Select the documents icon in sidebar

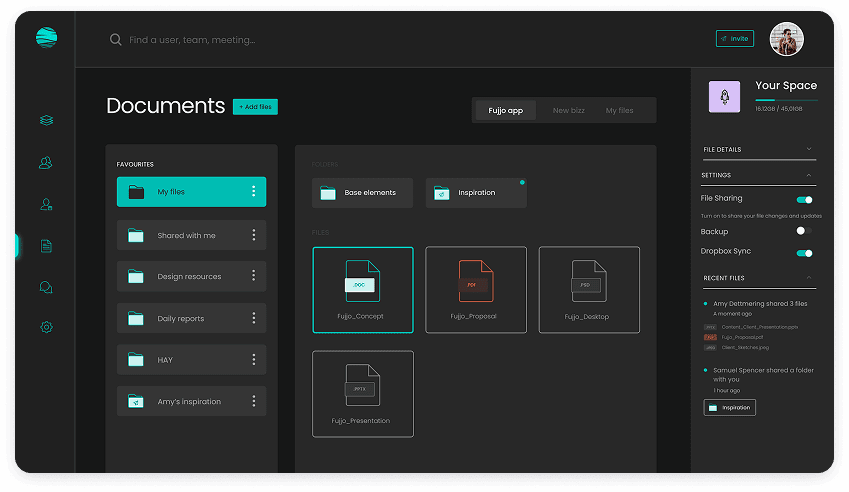[46, 246]
